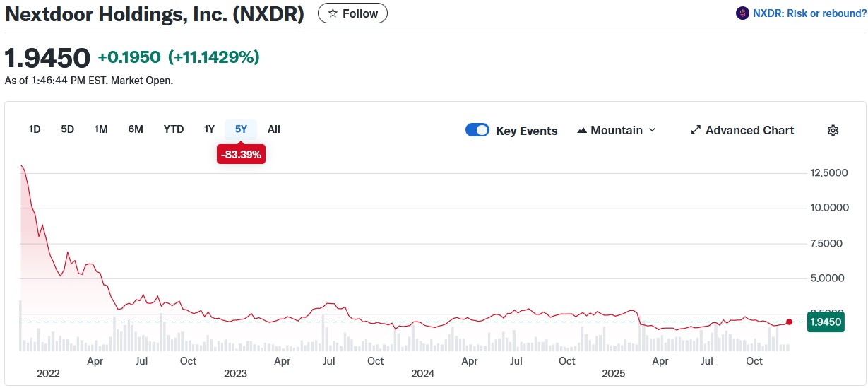
Task: Select the 1D time range
Action: (x=35, y=129)
